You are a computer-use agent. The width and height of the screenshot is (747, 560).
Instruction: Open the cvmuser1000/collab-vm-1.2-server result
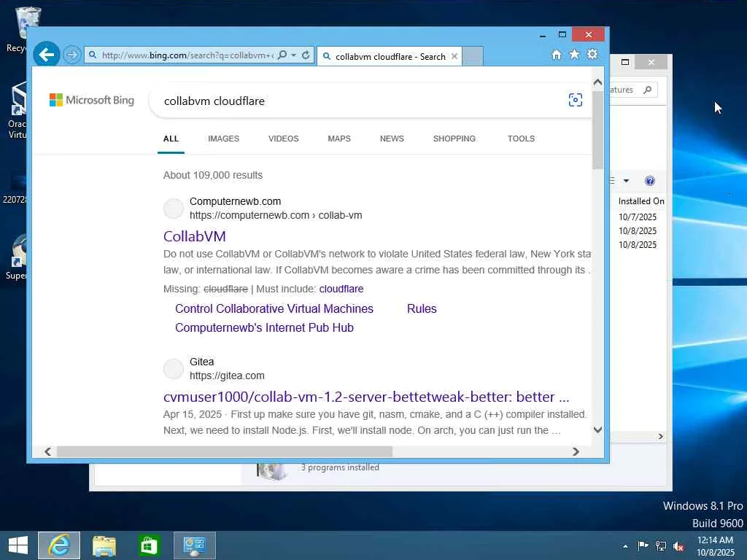pos(366,397)
